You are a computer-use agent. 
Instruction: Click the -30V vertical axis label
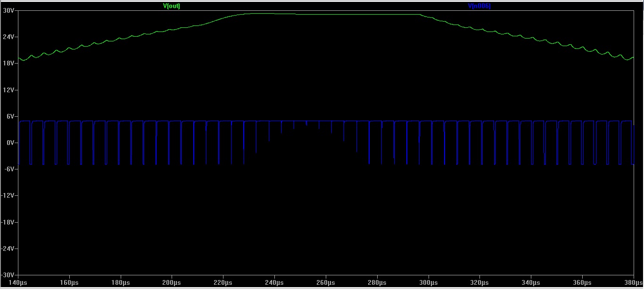pyautogui.click(x=8, y=274)
